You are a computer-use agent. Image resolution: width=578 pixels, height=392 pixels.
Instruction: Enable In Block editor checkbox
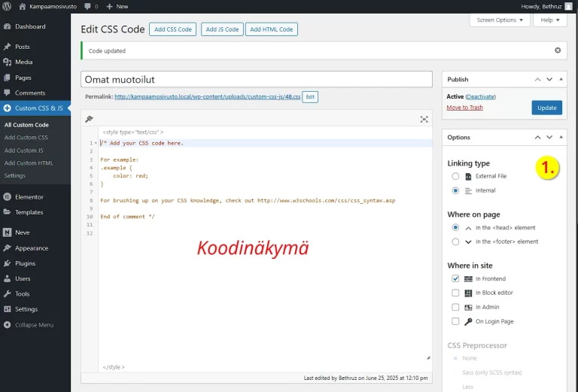coord(455,293)
